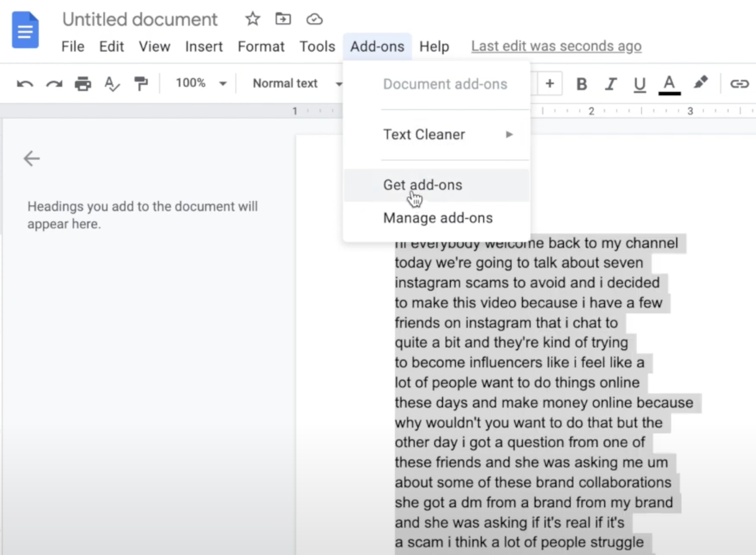Activate the Paint format tool
The height and width of the screenshot is (555, 756).
click(141, 84)
